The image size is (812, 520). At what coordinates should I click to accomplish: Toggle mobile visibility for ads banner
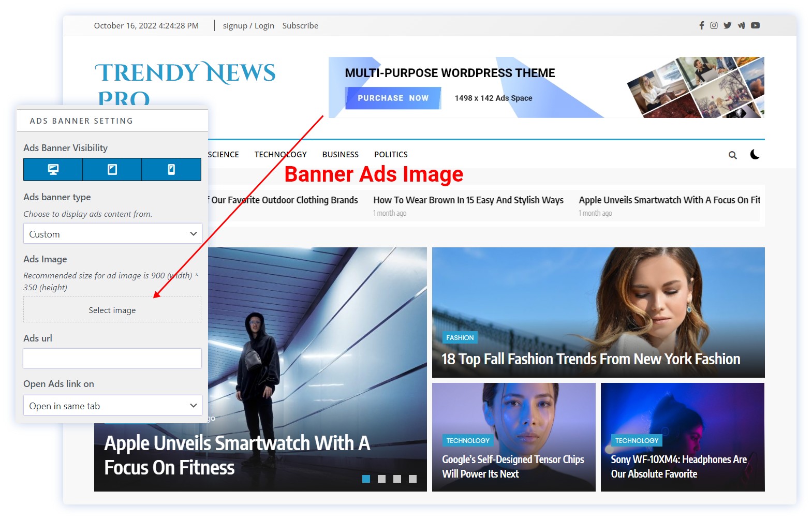click(x=171, y=170)
